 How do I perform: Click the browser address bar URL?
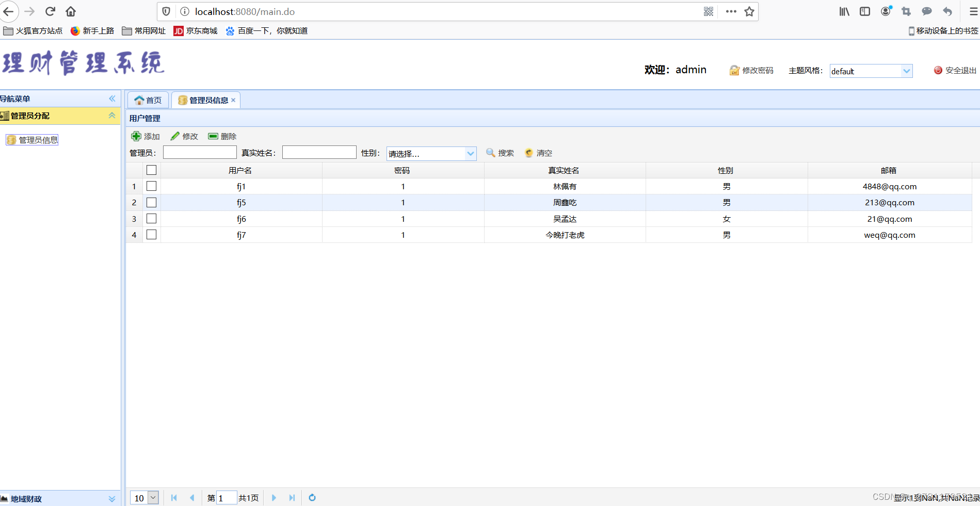pyautogui.click(x=245, y=11)
